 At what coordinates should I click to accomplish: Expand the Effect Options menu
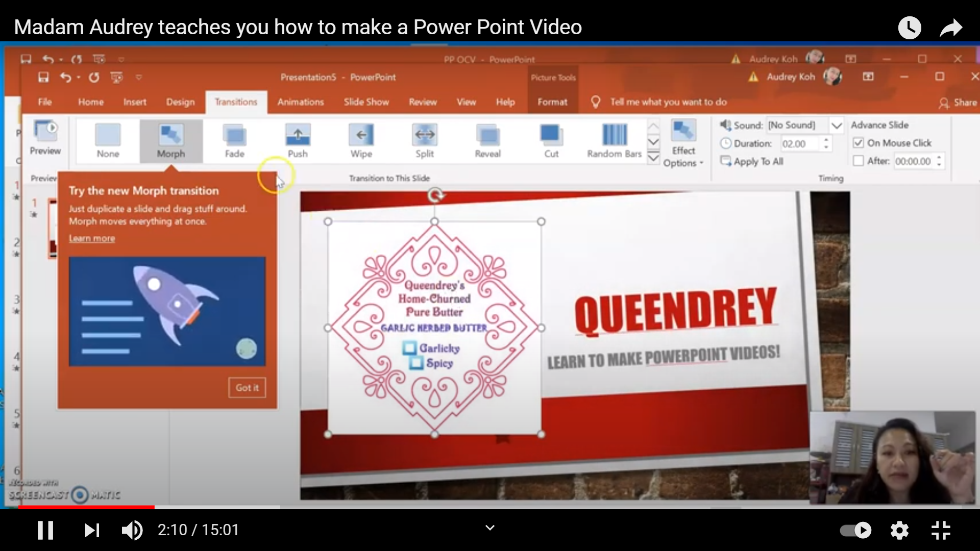coord(683,143)
